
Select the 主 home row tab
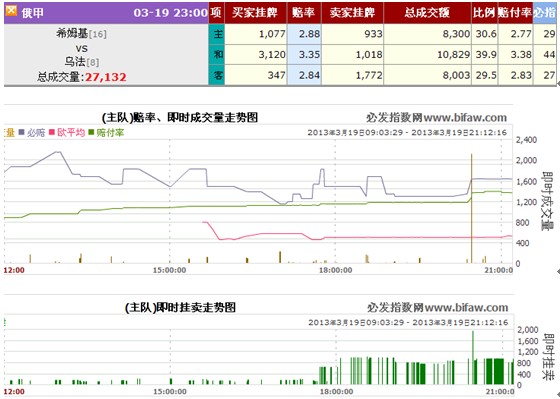tap(217, 34)
